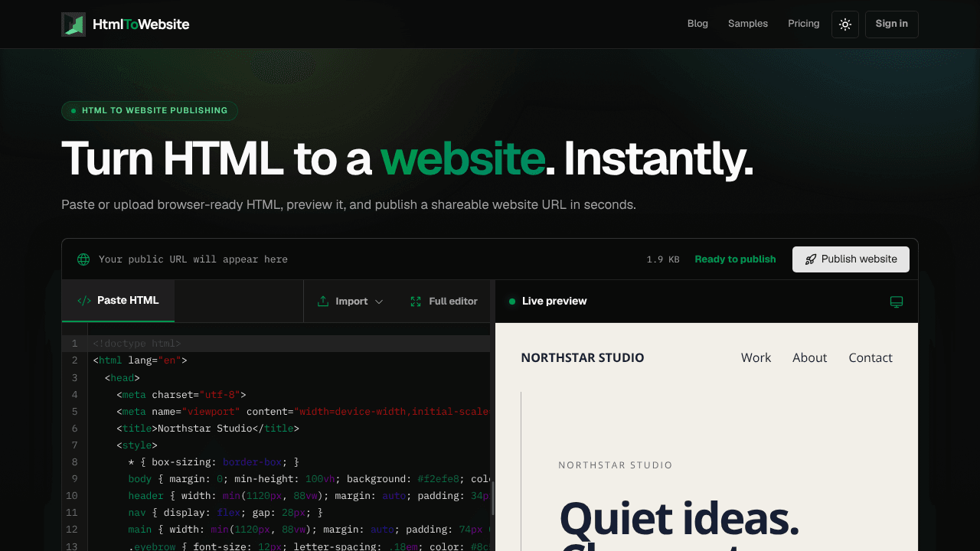Click the code editor vertical scrollbar
The width and height of the screenshot is (980, 551).
492,498
